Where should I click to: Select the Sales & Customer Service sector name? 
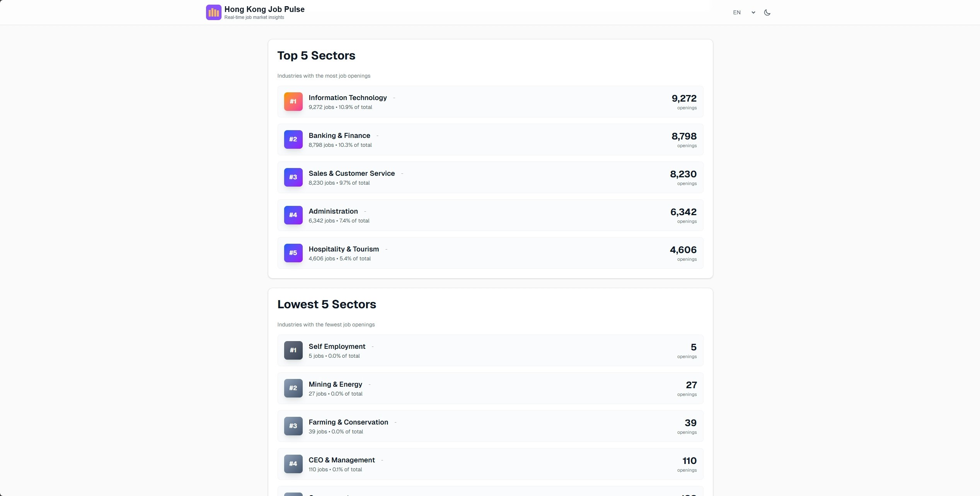[352, 173]
